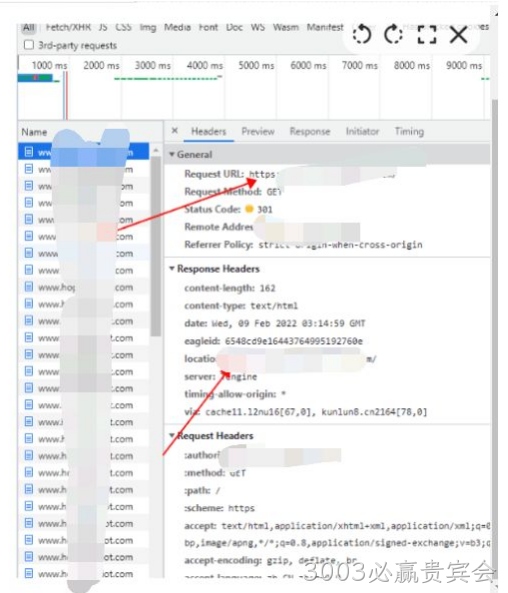The height and width of the screenshot is (593, 508).
Task: Switch to the Response tab
Action: 310,132
